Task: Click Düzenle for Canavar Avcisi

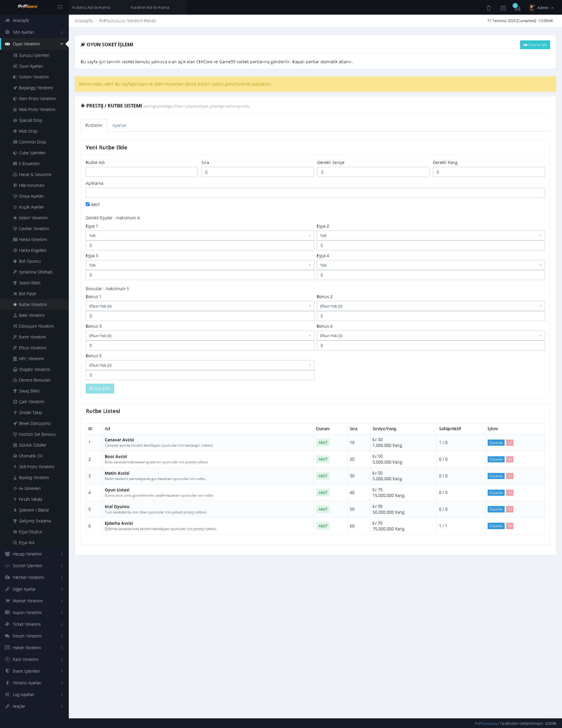Action: point(496,442)
